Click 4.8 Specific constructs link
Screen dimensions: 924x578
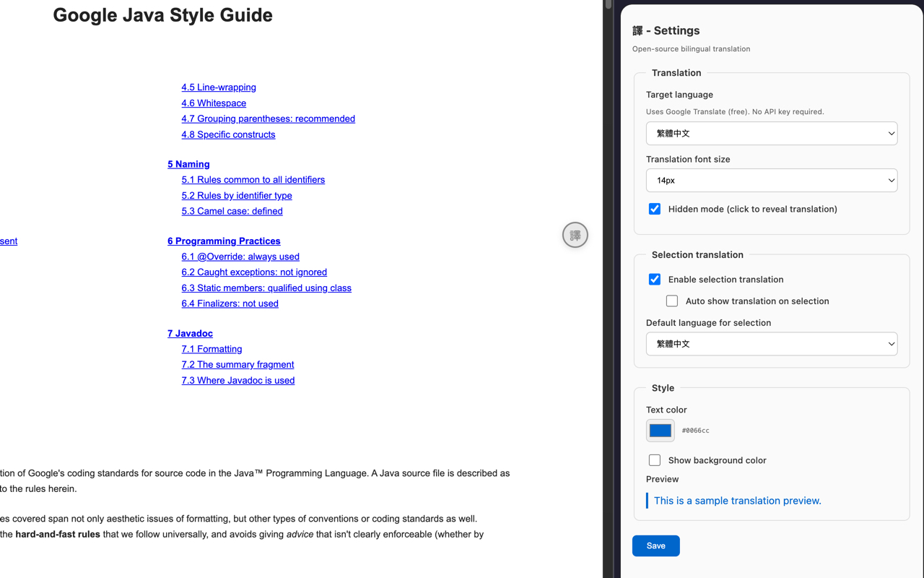[x=228, y=134]
